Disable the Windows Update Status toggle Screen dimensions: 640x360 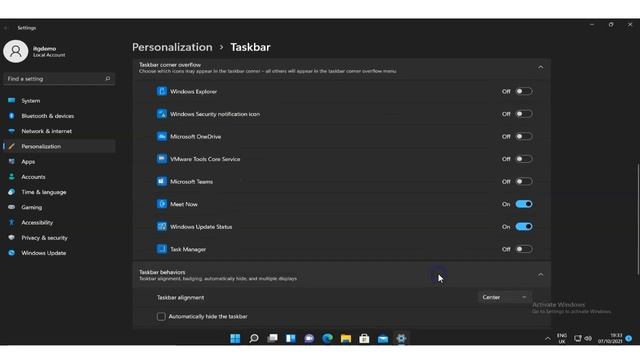(x=524, y=227)
